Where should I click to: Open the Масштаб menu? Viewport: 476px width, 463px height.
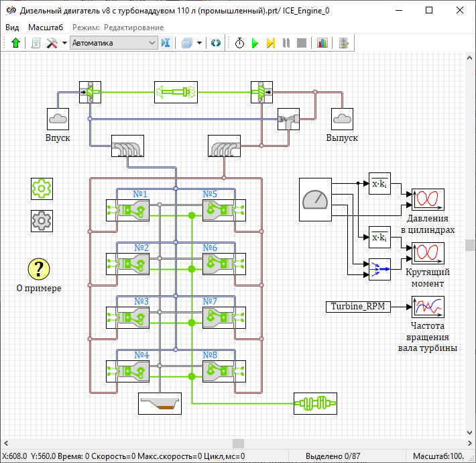pos(46,28)
